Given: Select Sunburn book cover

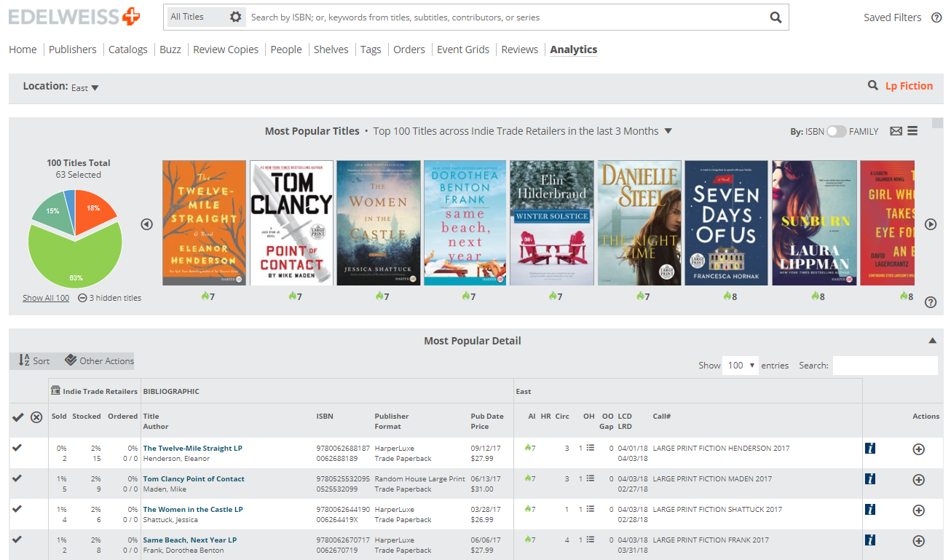Looking at the screenshot, I should [x=814, y=223].
